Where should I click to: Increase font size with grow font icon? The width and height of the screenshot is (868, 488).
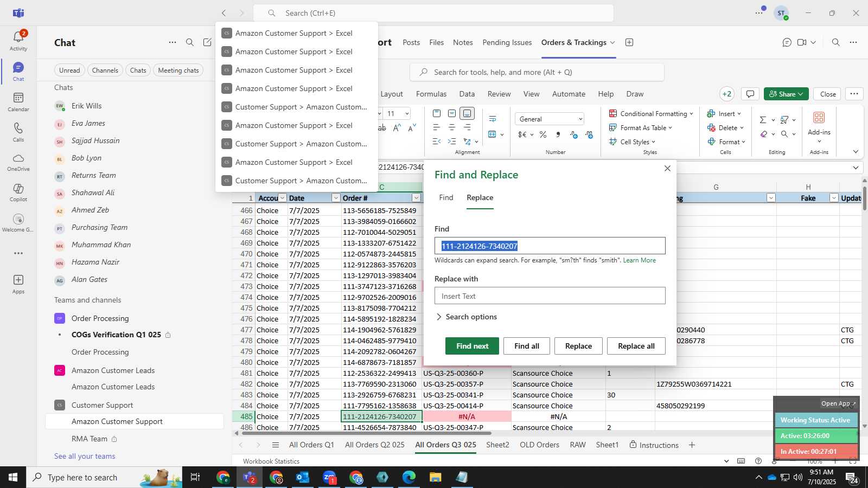[397, 127]
